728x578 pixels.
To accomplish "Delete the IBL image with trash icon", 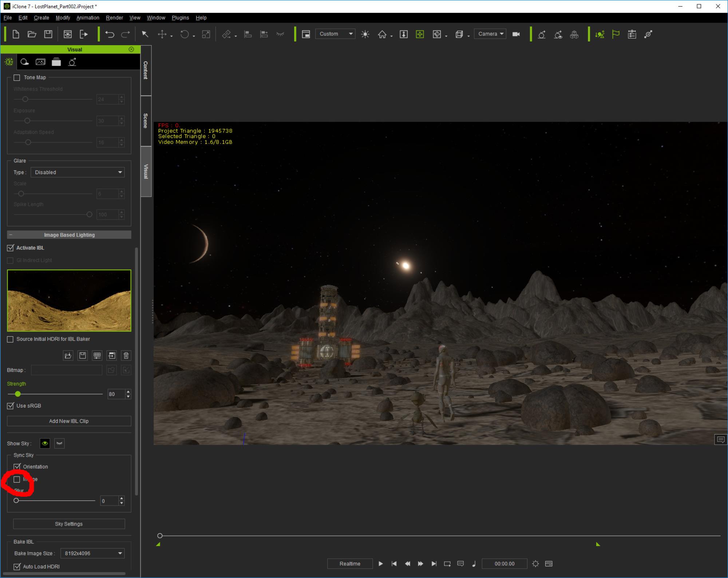I will coord(126,355).
